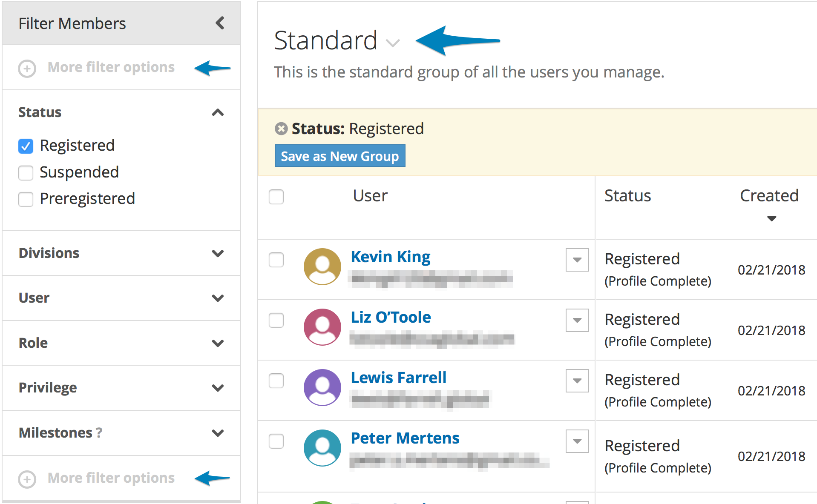Open Peter Mertens' action dropdown

pos(577,441)
